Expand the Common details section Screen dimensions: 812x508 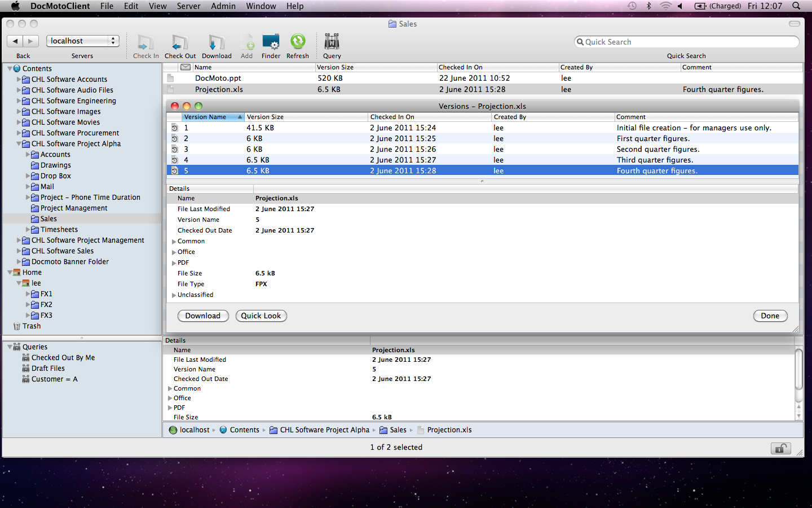(174, 242)
